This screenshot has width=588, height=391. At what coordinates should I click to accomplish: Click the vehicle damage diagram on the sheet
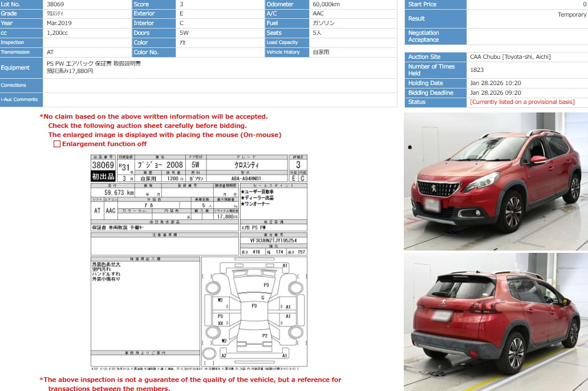click(254, 312)
